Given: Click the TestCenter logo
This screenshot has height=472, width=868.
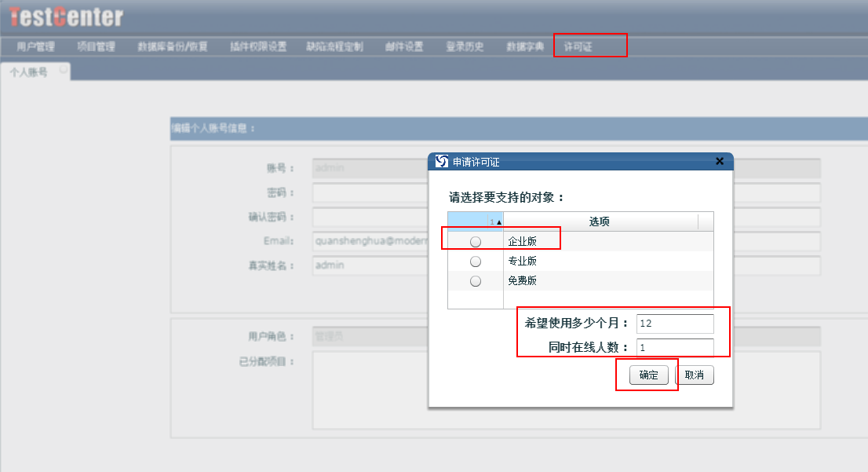Looking at the screenshot, I should pos(66,17).
